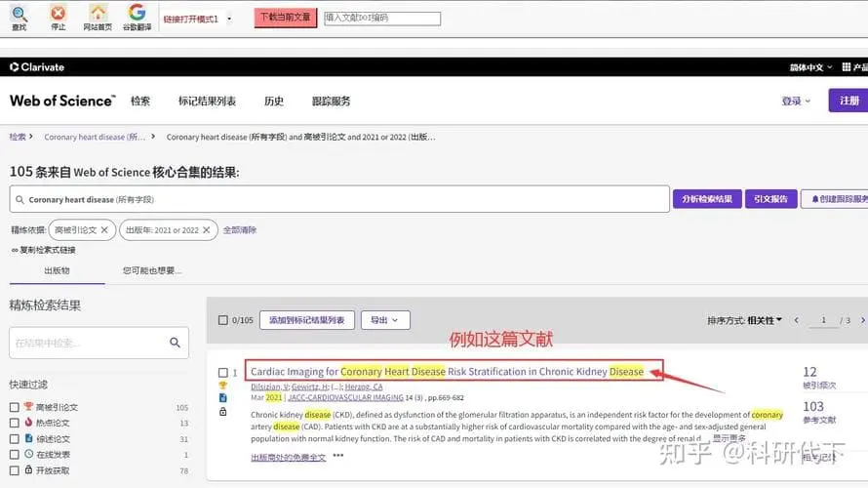
Task: Switch to the 出版物 tab
Action: [x=57, y=271]
